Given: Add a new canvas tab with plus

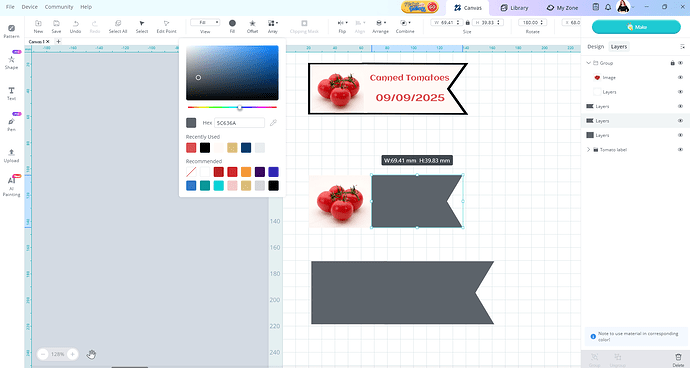Looking at the screenshot, I should (59, 41).
